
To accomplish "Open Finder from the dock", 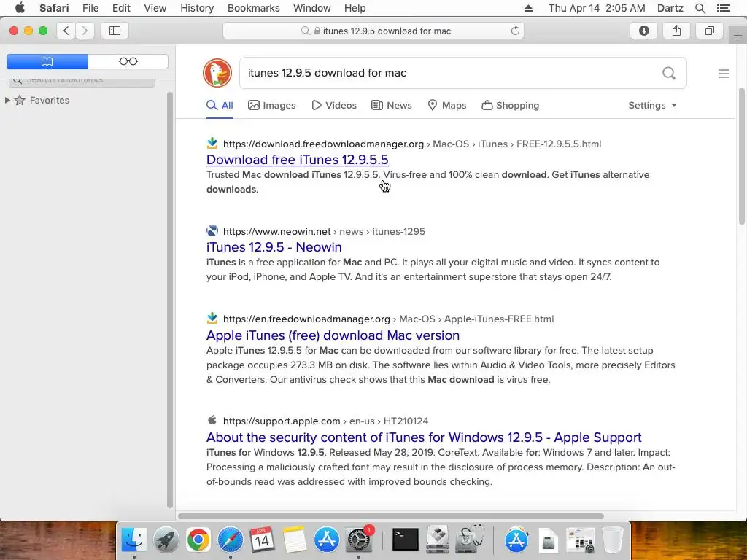I will (x=134, y=540).
